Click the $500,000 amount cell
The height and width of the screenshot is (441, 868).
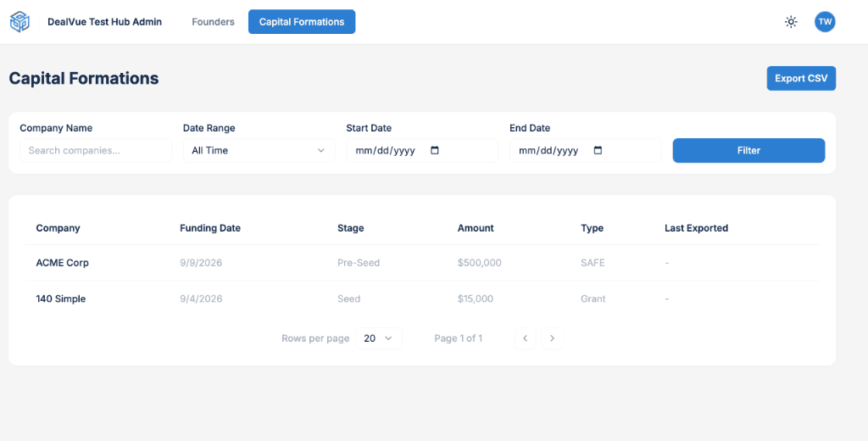tap(480, 263)
